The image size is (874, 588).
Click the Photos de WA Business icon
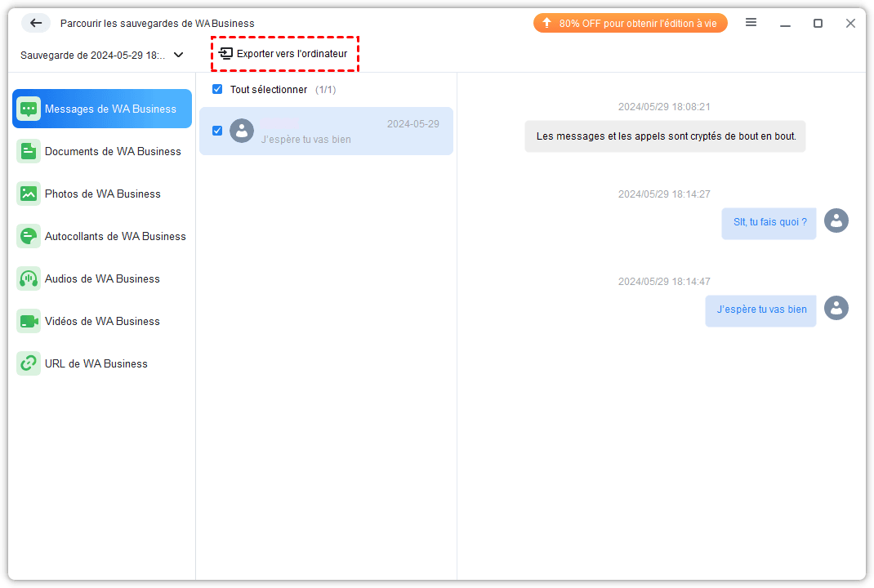tap(29, 194)
